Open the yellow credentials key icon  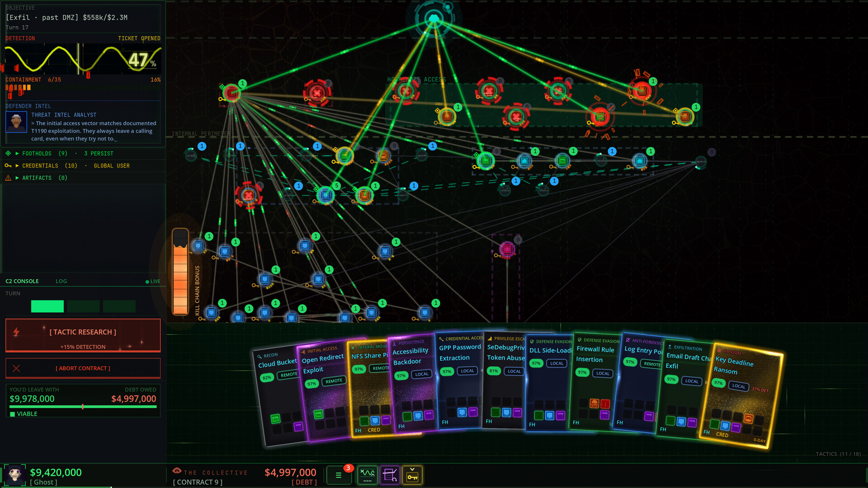point(412,475)
